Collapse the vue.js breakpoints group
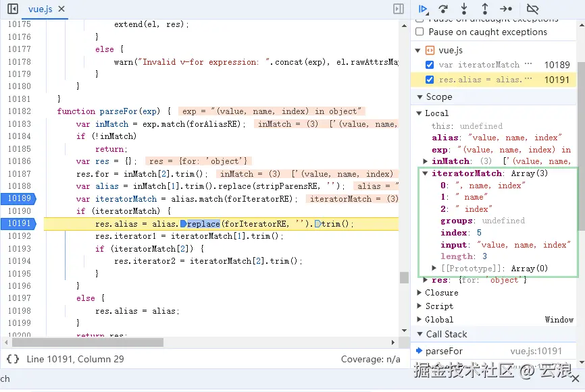Image resolution: width=585 pixels, height=392 pixels. pyautogui.click(x=418, y=51)
